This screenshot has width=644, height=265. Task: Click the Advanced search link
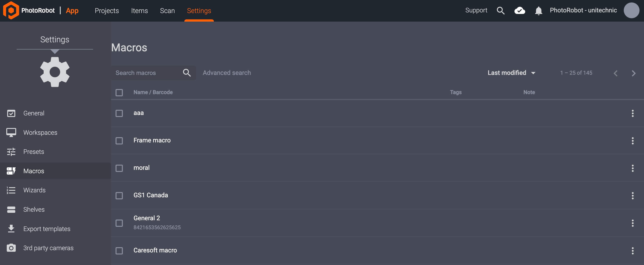pos(226,73)
